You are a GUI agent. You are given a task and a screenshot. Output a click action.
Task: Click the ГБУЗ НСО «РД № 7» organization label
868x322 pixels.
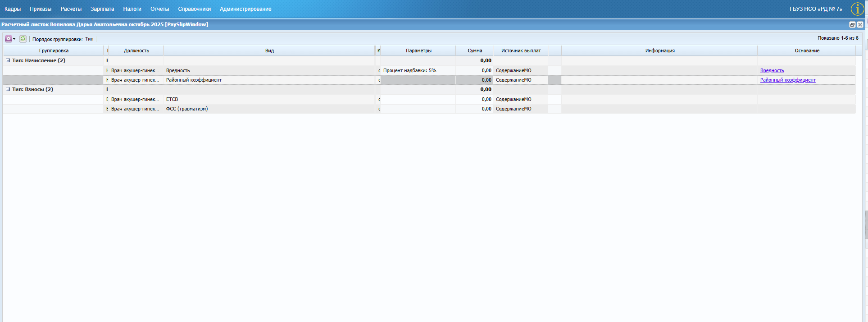(x=816, y=9)
